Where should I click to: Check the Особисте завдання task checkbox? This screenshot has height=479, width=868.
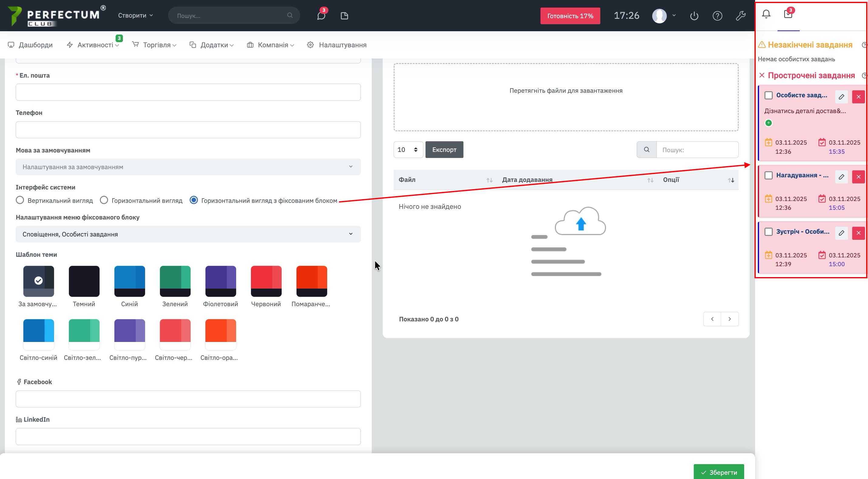click(x=768, y=95)
